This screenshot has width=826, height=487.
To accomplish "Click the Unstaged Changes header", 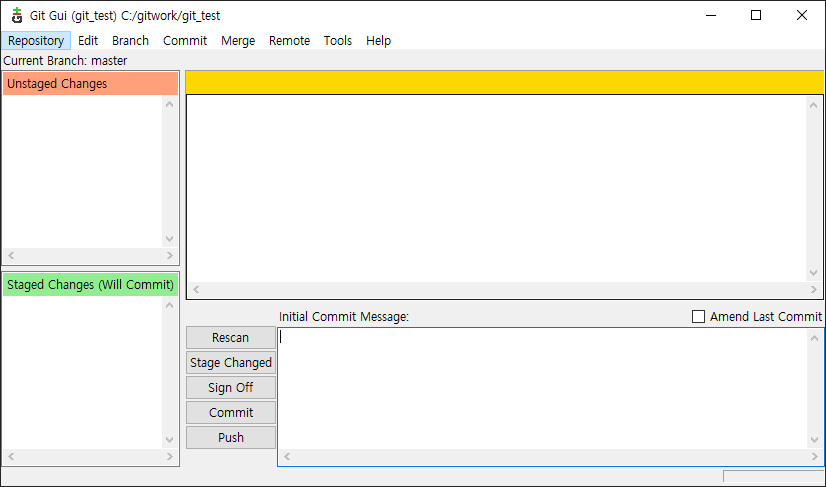I will point(91,84).
